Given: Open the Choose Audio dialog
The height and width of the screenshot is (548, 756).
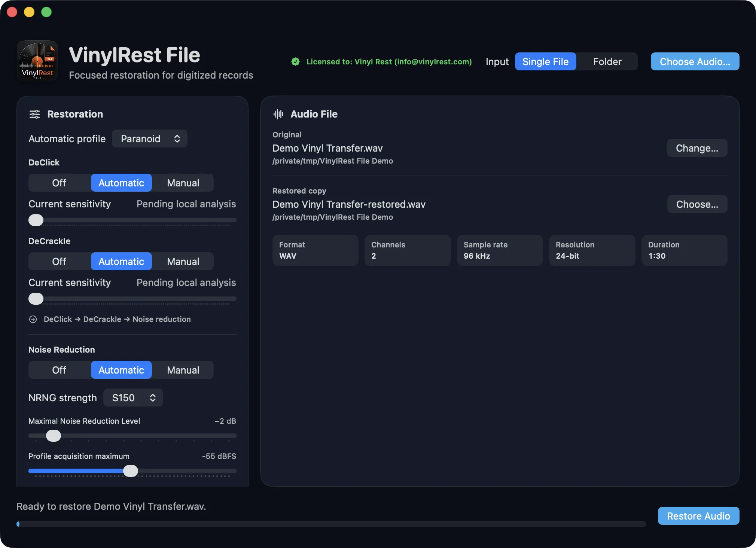Looking at the screenshot, I should (x=695, y=61).
